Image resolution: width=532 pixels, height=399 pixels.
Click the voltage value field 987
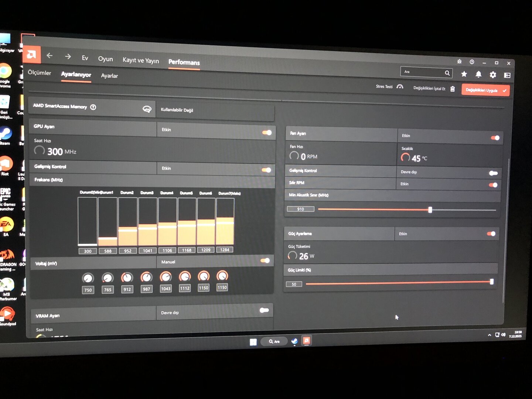(147, 289)
